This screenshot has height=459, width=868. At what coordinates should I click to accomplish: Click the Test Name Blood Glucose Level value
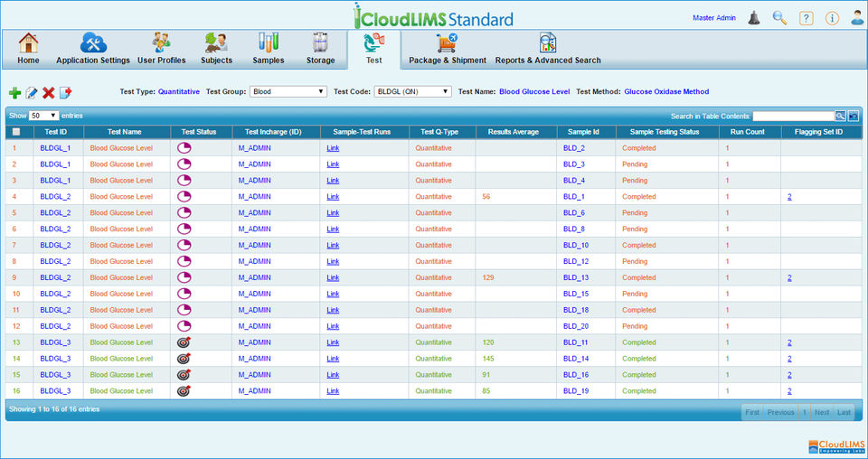point(534,92)
